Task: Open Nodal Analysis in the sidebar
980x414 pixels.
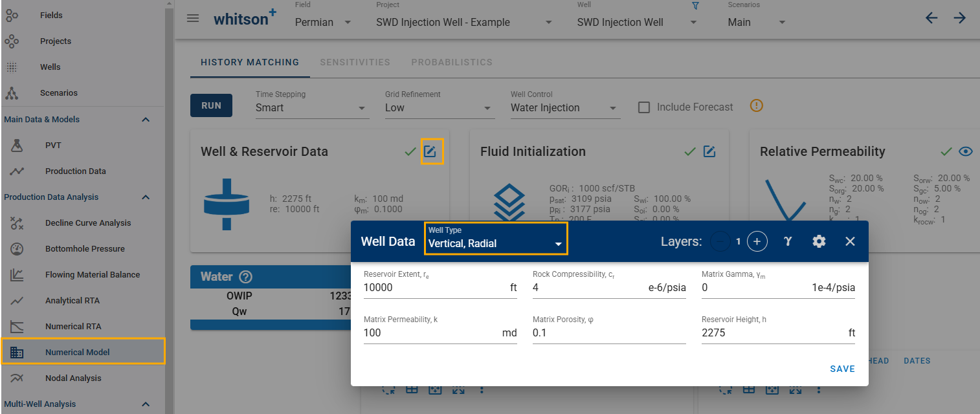Action: (x=73, y=378)
